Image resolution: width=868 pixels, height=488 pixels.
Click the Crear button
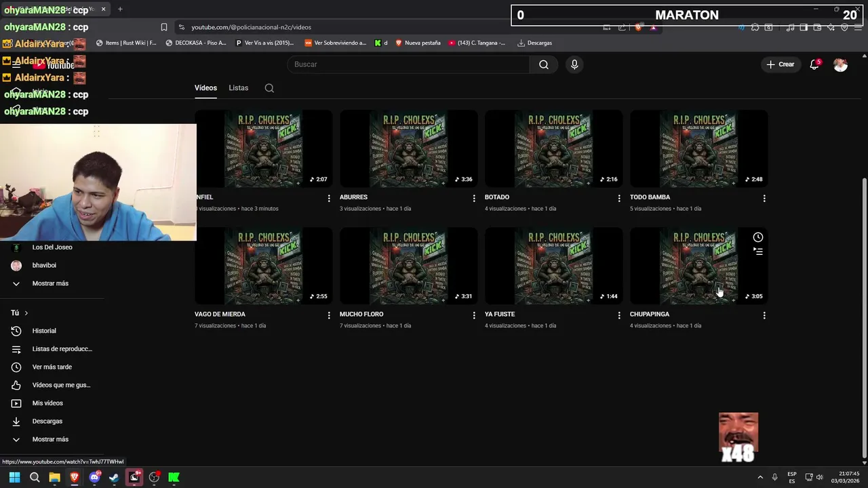pyautogui.click(x=781, y=64)
